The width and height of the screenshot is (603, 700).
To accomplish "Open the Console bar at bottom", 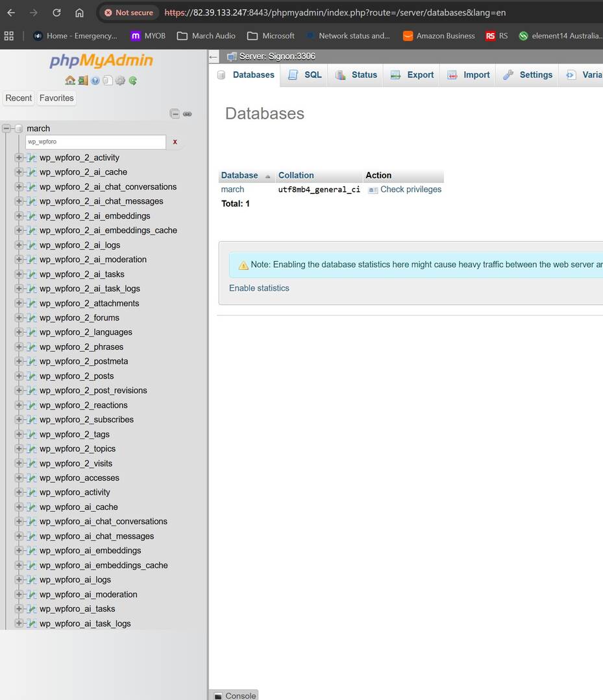I will coord(234,695).
